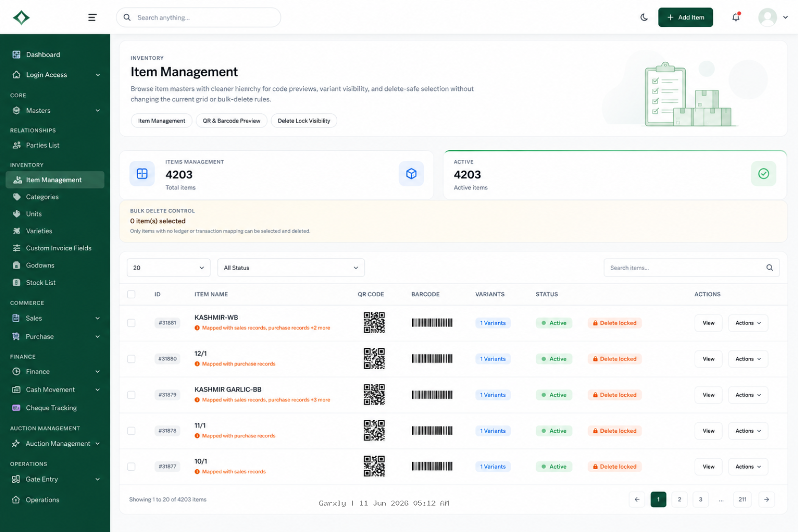798x532 pixels.
Task: Click the Search items field
Action: pos(691,268)
